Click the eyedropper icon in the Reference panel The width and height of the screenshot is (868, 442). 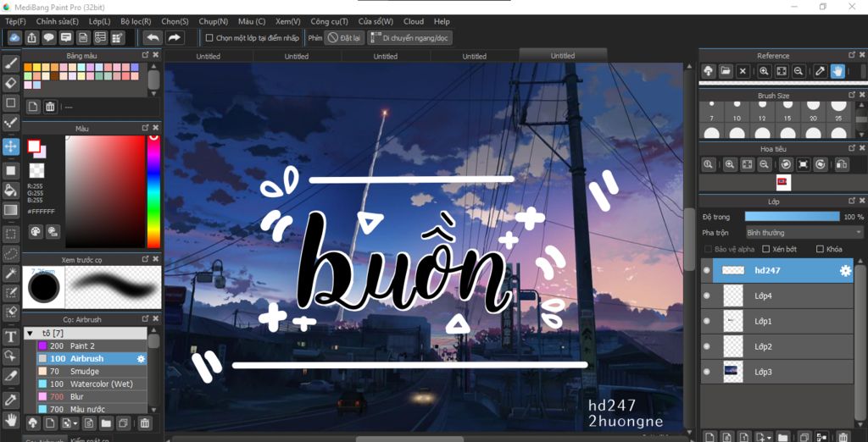(820, 71)
